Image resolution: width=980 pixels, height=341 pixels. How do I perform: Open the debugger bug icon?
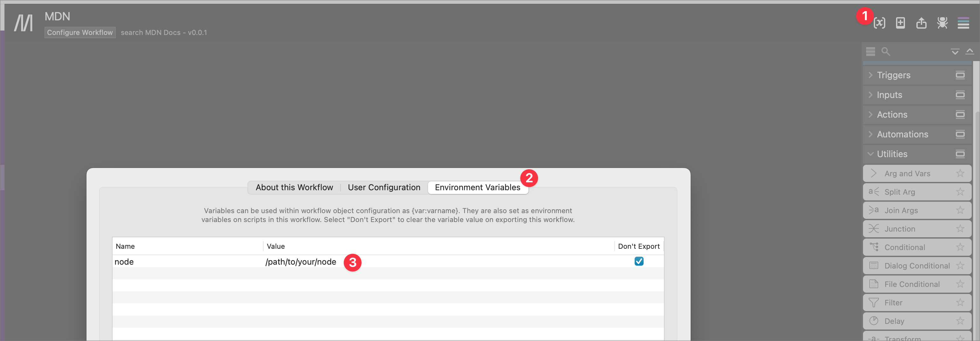tap(942, 23)
